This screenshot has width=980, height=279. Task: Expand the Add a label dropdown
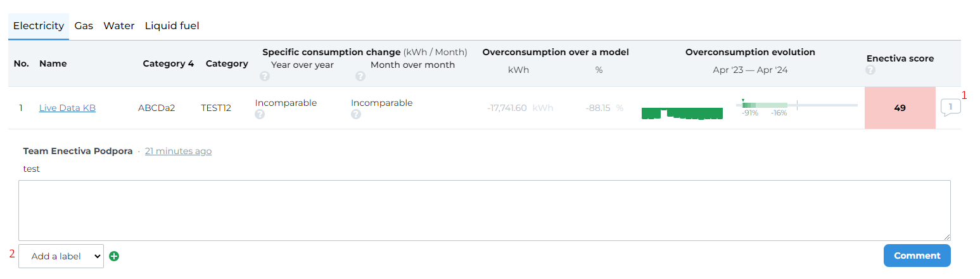(x=61, y=256)
